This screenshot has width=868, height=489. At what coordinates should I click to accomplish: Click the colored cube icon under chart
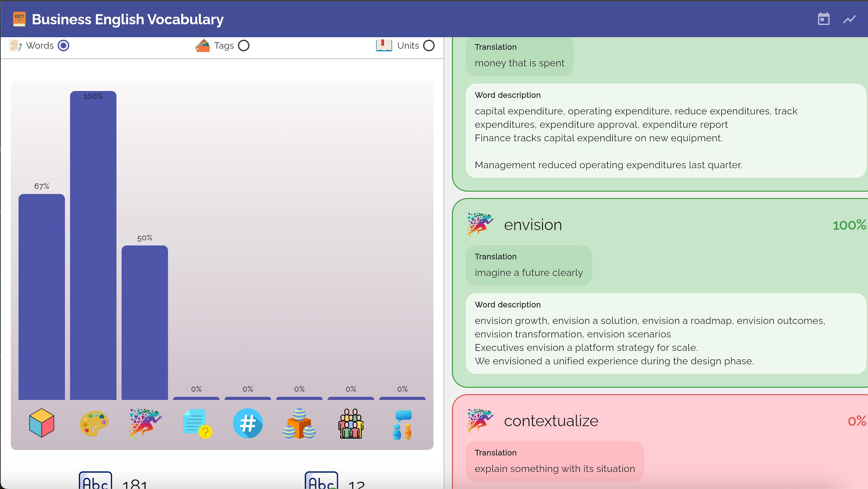pyautogui.click(x=42, y=423)
